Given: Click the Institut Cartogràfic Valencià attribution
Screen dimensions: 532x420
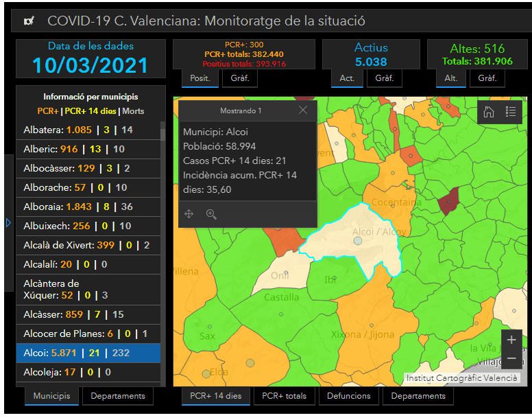Looking at the screenshot, I should (x=461, y=378).
